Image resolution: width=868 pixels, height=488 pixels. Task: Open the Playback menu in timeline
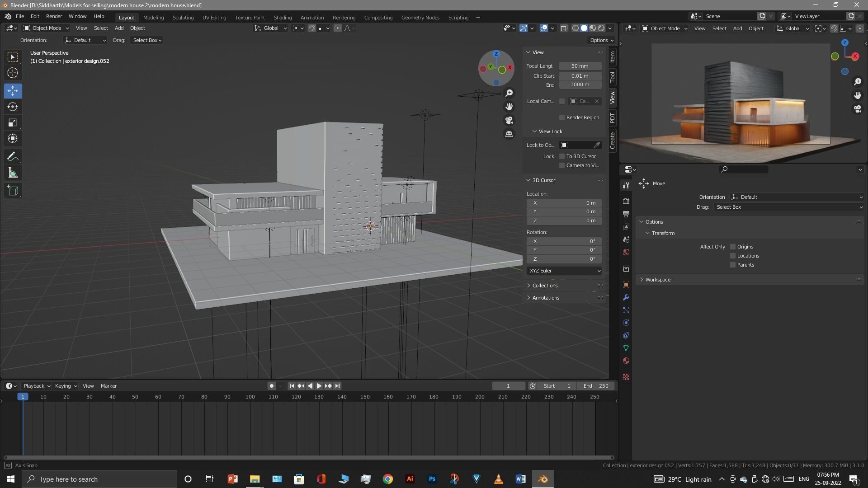pos(37,386)
